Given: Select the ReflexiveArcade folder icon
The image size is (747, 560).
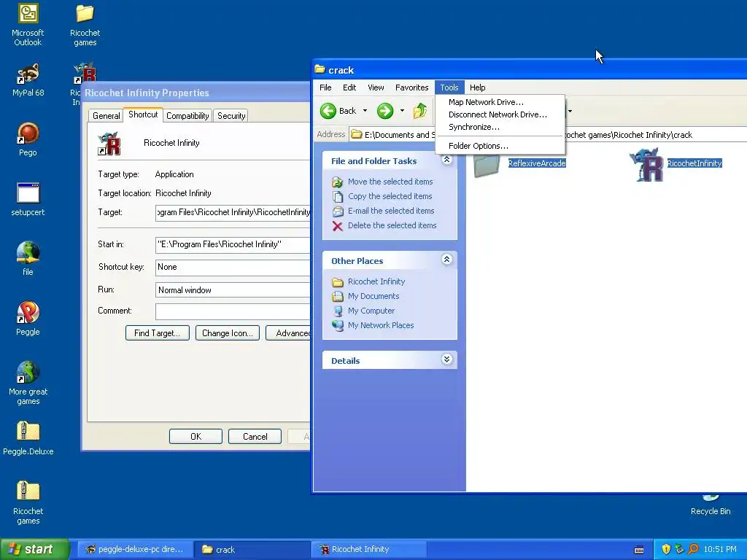Looking at the screenshot, I should tap(486, 166).
